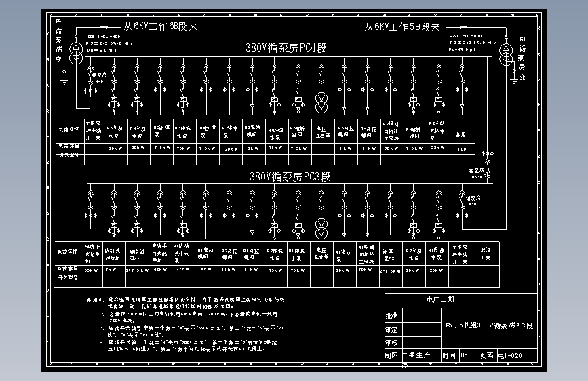This screenshot has height=381, width=588.
Task: Select the '100' cell in PC4 table
Action: 462,149
